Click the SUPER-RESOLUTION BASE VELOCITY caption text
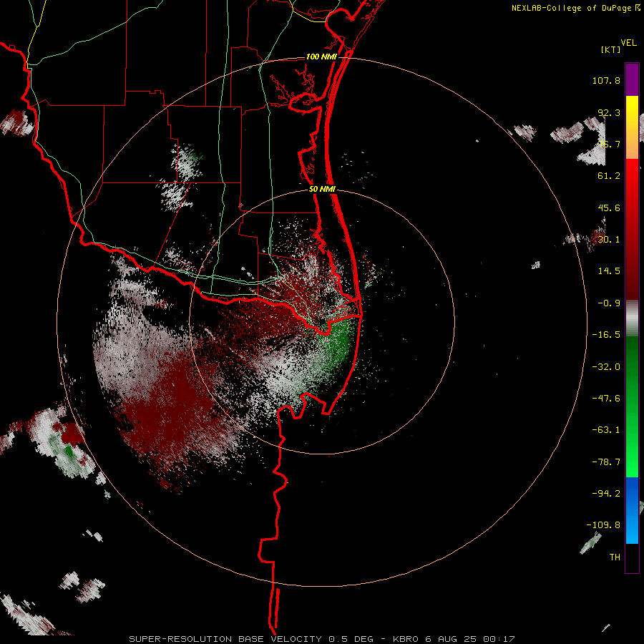Viewport: 644px width, 644px height. 225,639
